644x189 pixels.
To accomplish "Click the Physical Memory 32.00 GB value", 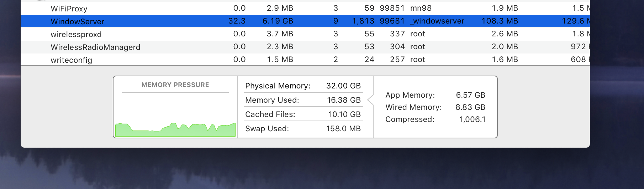I will [343, 86].
